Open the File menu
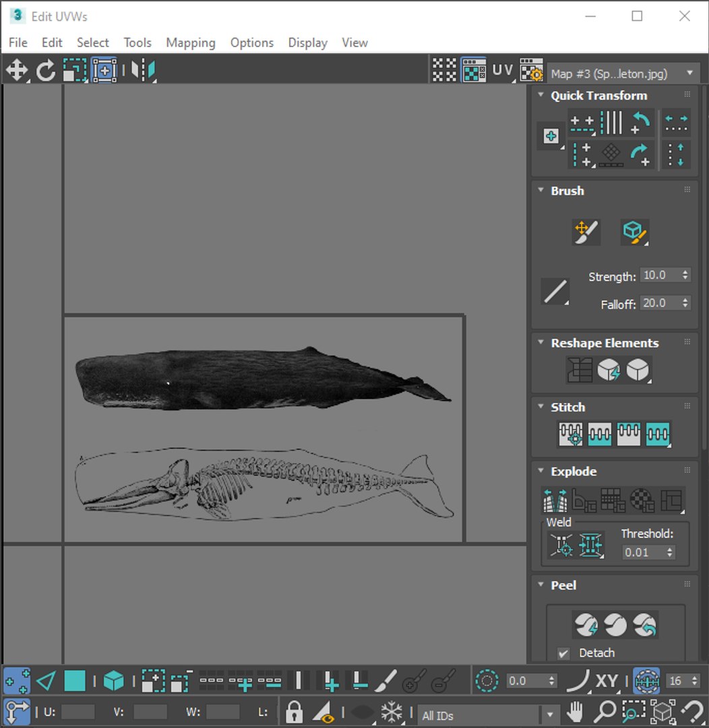The image size is (709, 728). 18,42
